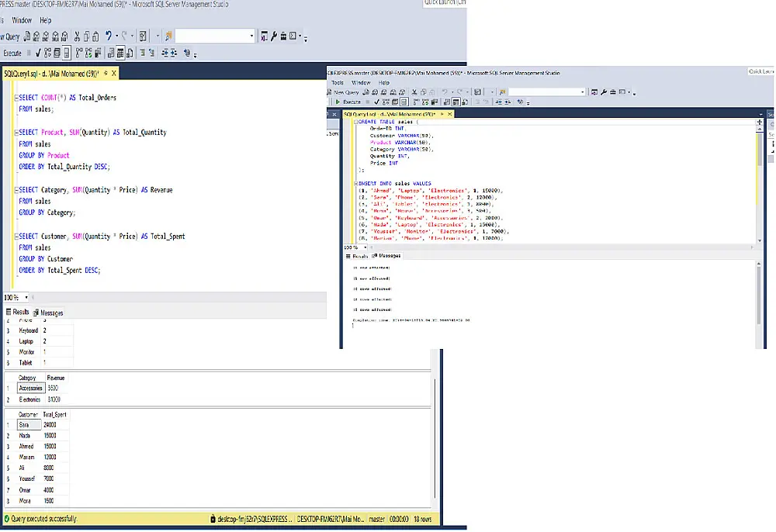Toggle Results to File in left window toolbar
The width and height of the screenshot is (776, 532).
(x=130, y=53)
